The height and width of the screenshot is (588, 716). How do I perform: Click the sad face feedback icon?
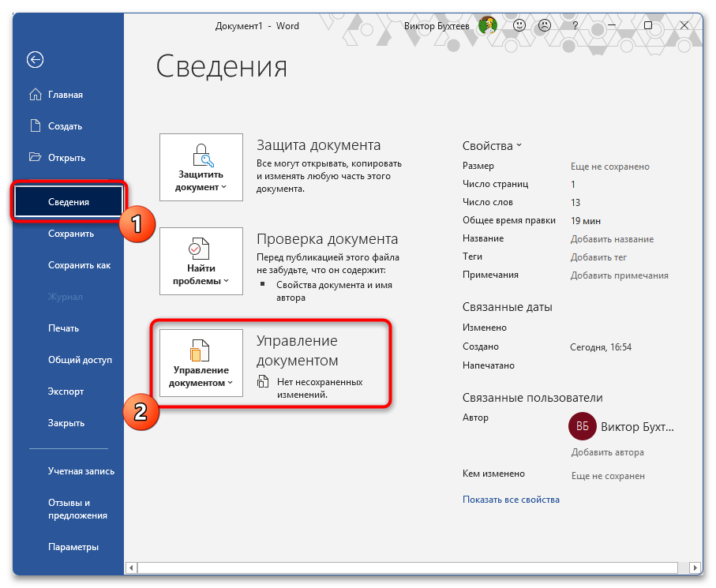coord(544,25)
